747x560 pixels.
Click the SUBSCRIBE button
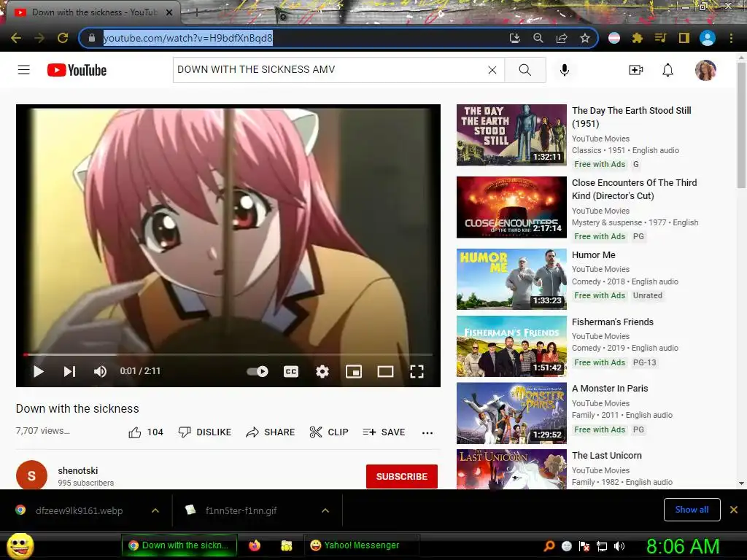tap(402, 476)
